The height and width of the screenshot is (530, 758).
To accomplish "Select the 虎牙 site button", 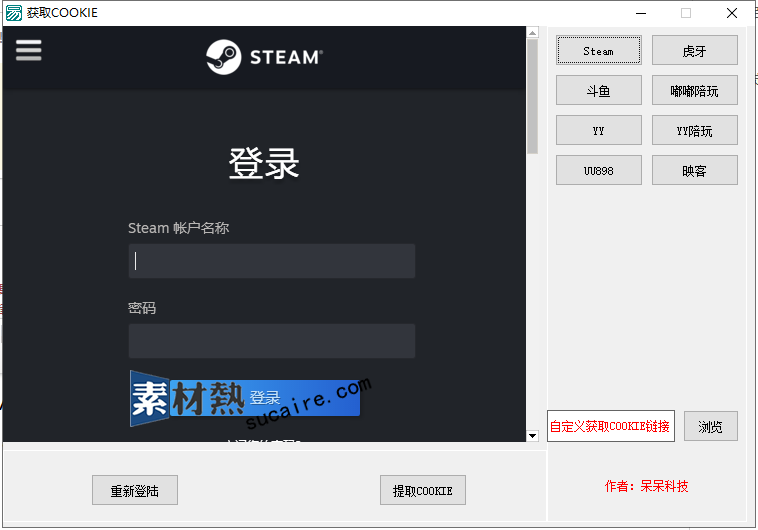I will [x=695, y=50].
